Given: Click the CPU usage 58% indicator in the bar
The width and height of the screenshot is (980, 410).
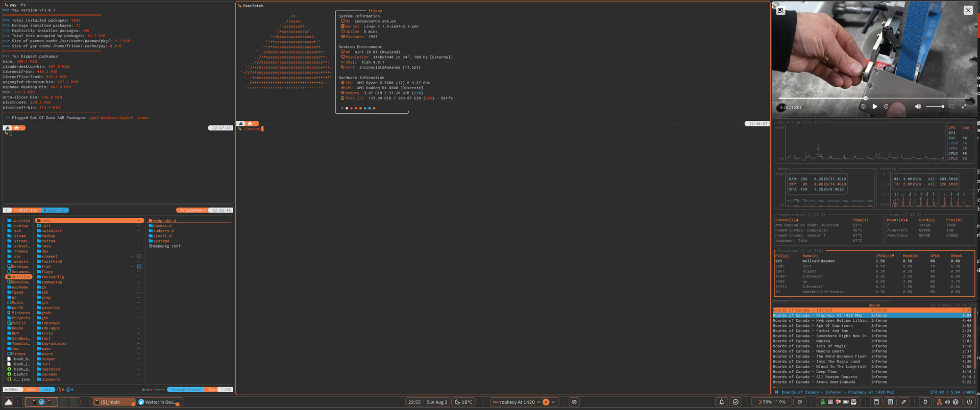Looking at the screenshot, I should [x=765, y=402].
